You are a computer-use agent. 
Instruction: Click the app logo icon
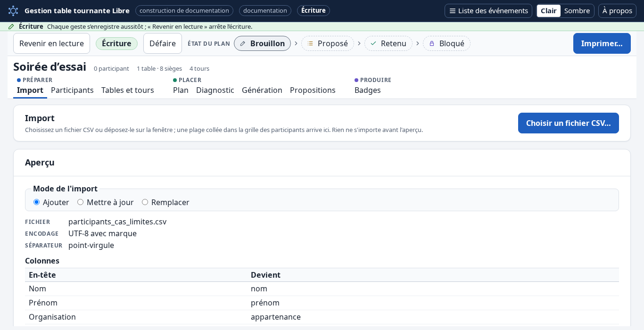(x=13, y=10)
